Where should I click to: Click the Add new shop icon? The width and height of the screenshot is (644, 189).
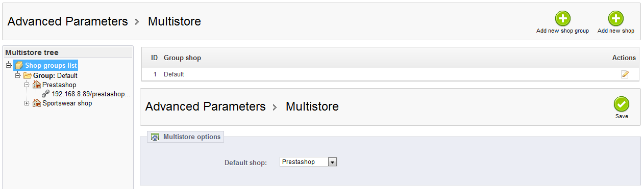[616, 19]
